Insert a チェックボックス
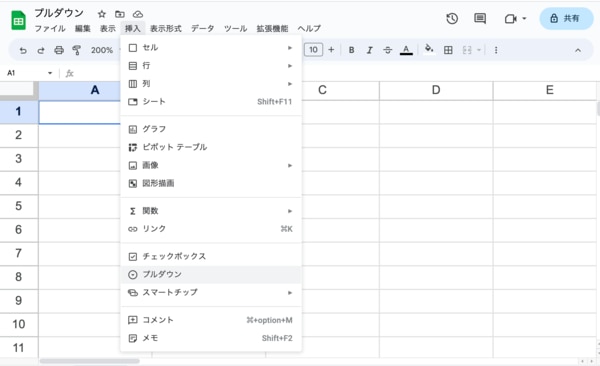This screenshot has width=600, height=366. [x=211, y=256]
